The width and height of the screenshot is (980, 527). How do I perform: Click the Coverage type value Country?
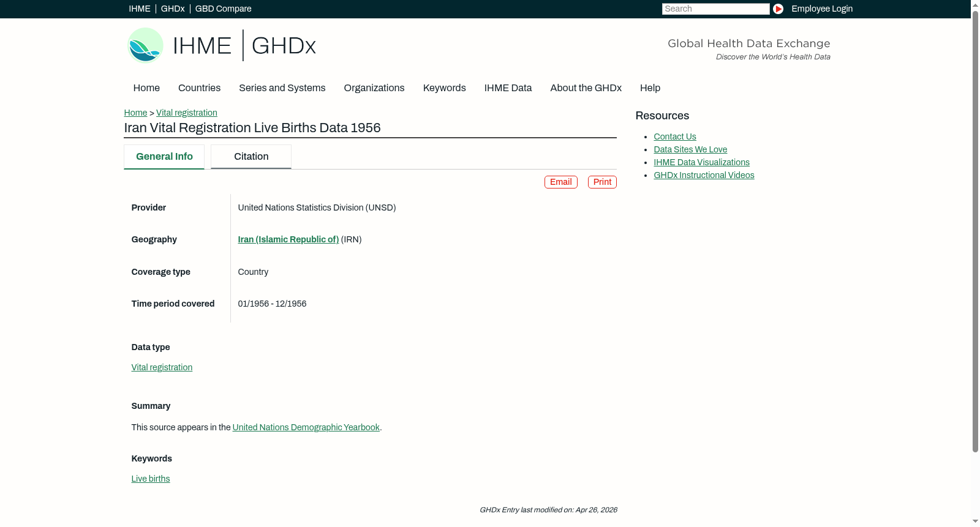click(x=253, y=272)
